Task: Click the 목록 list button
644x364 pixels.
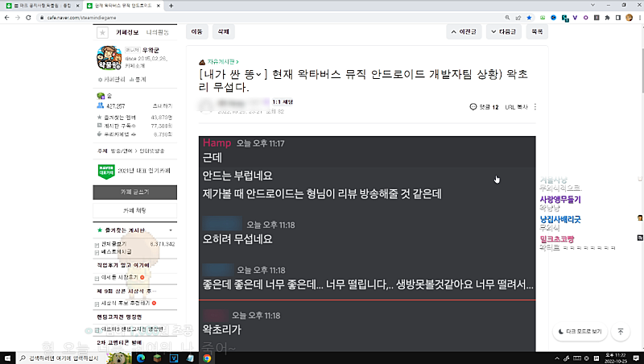Action: point(537,31)
